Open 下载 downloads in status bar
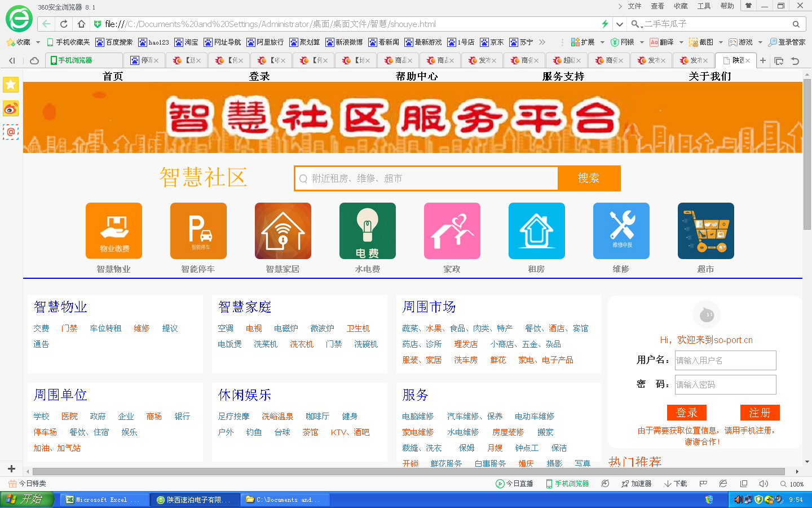Viewport: 812px width, 508px height. tap(676, 484)
